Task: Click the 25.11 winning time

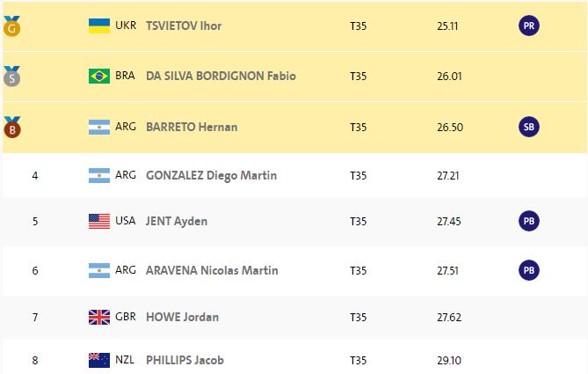Action: pyautogui.click(x=448, y=26)
